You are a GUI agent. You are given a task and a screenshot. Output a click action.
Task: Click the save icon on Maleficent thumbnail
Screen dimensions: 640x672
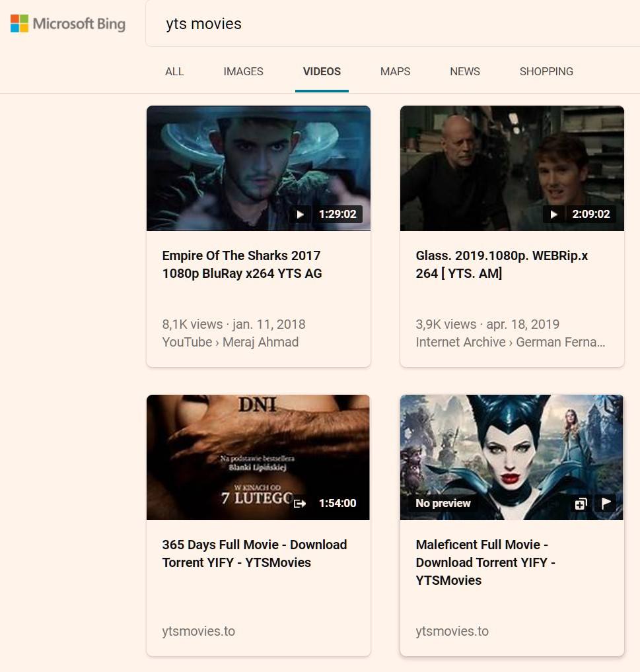pos(581,503)
